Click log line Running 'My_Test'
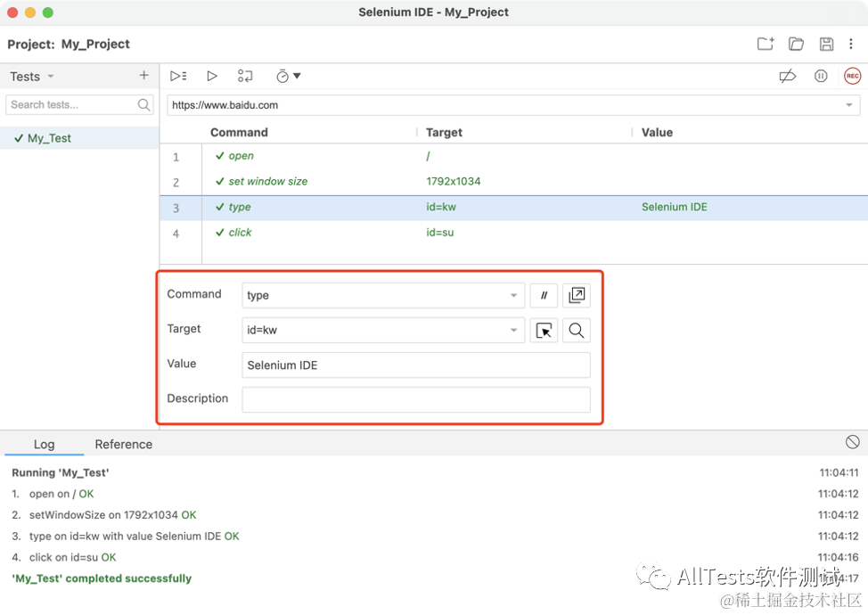This screenshot has height=615, width=868. pos(61,472)
